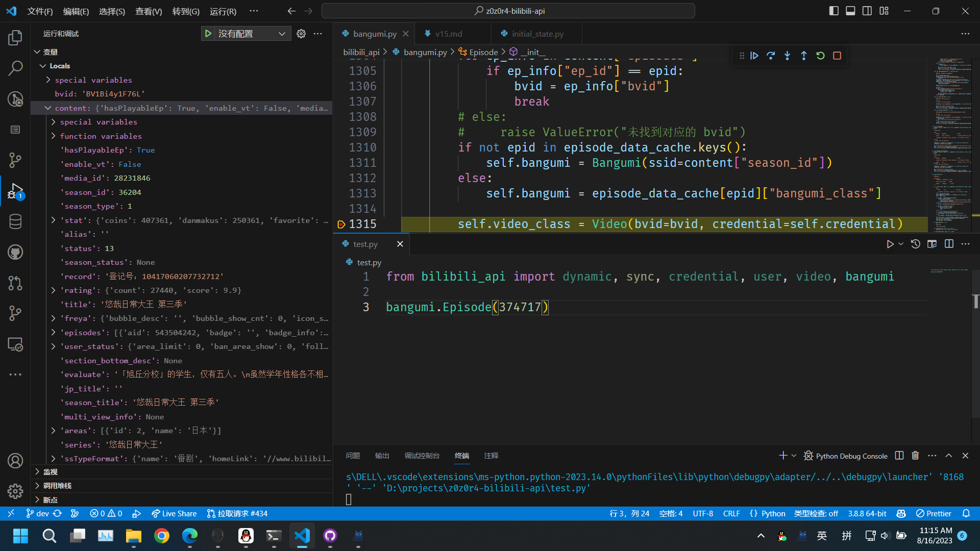Open the Search view in Activity Bar
The image size is (980, 551).
coord(15,68)
